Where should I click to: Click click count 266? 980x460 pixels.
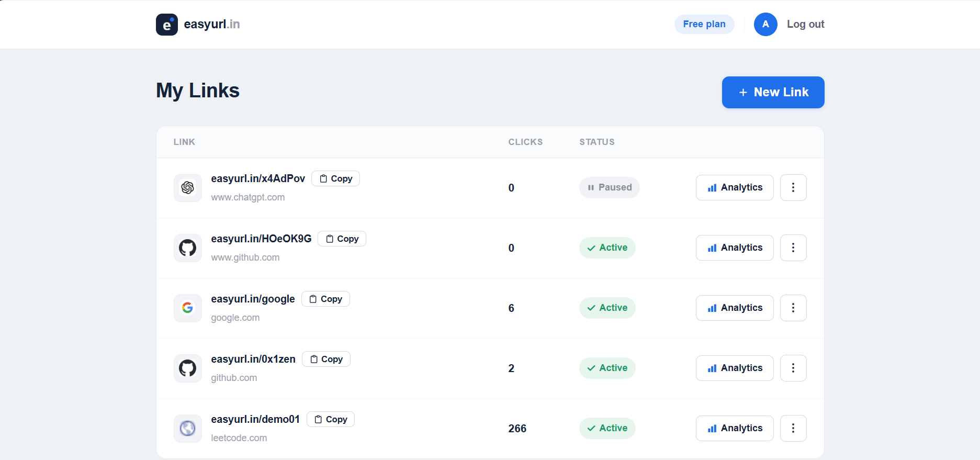tap(517, 429)
